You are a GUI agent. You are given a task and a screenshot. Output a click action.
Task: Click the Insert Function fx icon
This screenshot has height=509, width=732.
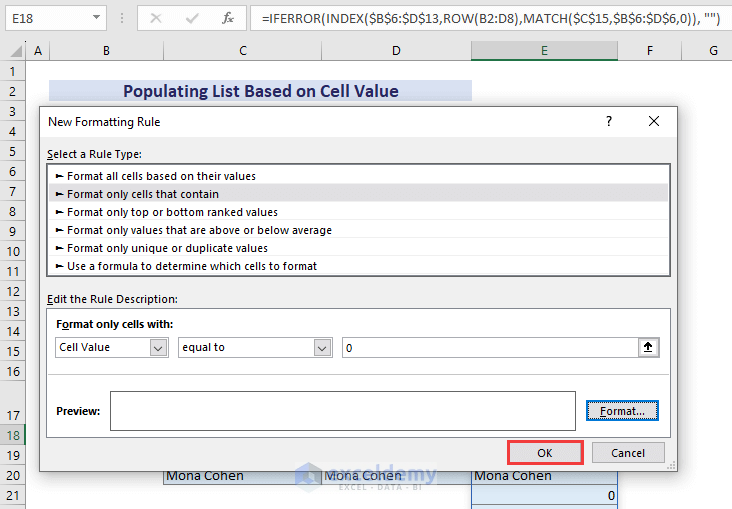(228, 18)
